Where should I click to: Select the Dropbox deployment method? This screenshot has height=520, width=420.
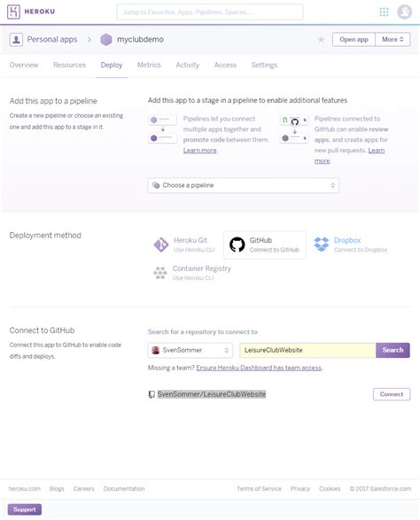[x=350, y=244]
